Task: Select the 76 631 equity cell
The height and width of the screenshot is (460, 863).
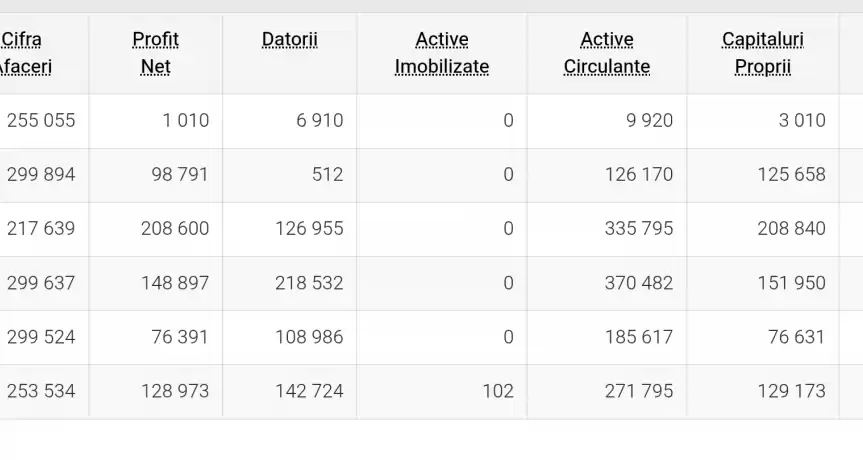Action: coord(796,337)
